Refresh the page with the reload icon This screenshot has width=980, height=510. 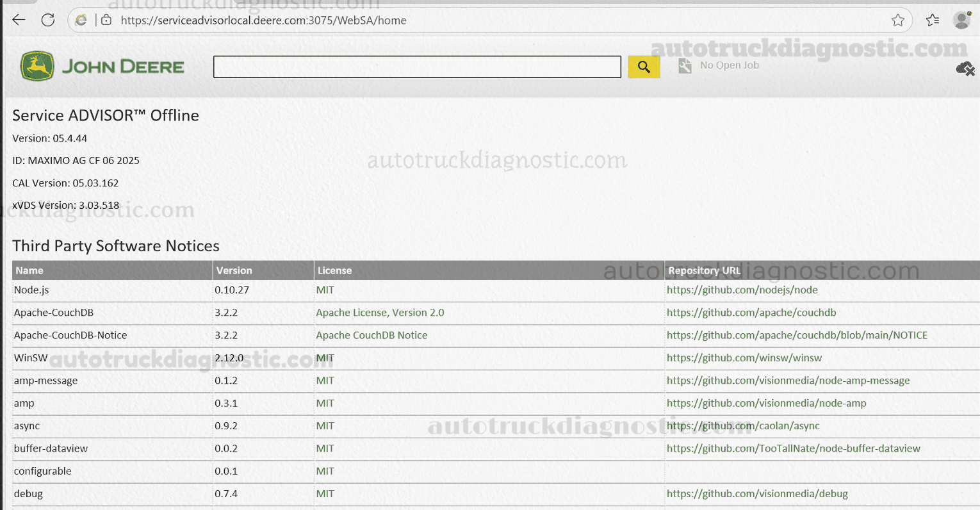[x=48, y=20]
